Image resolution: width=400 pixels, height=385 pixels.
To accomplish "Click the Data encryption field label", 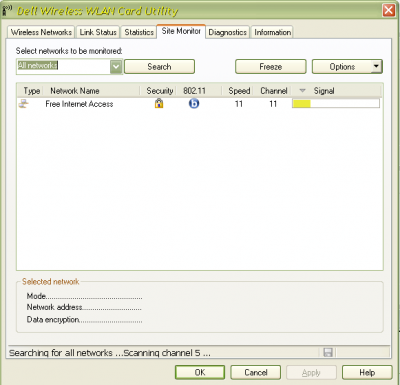I will pyautogui.click(x=53, y=319).
